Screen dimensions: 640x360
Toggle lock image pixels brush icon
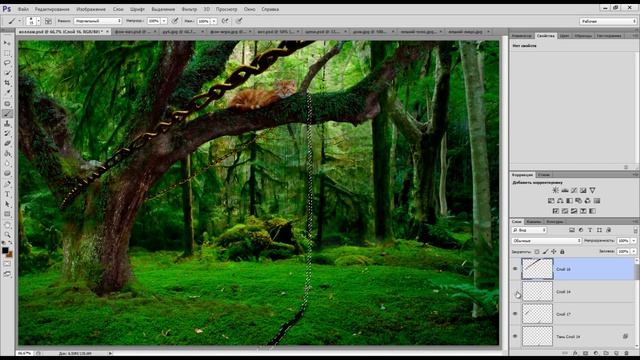[x=545, y=251]
